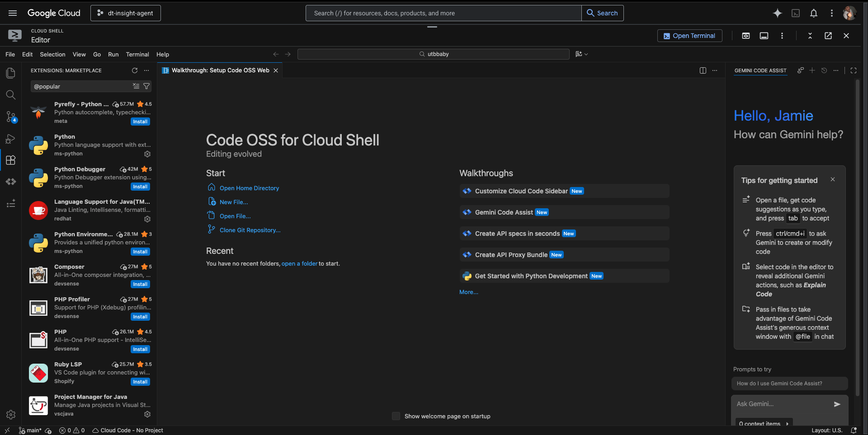This screenshot has width=868, height=435.
Task: Open Gemini panel more actions ellipsis
Action: point(836,70)
